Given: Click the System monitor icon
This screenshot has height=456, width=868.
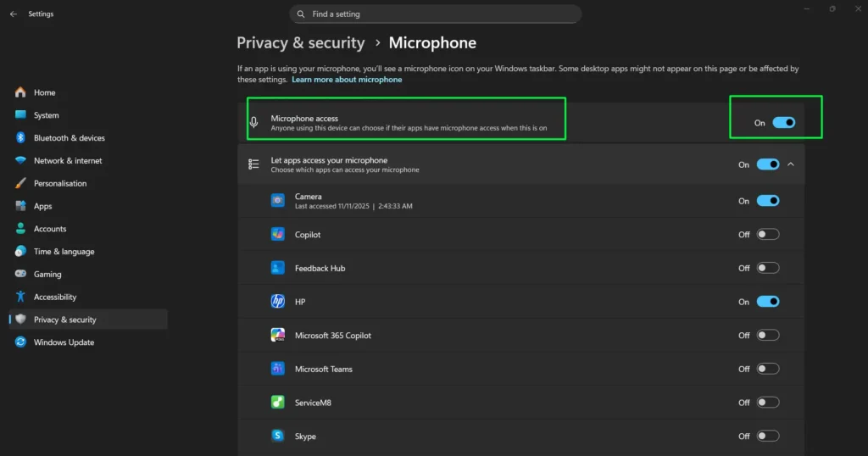Looking at the screenshot, I should (x=20, y=114).
